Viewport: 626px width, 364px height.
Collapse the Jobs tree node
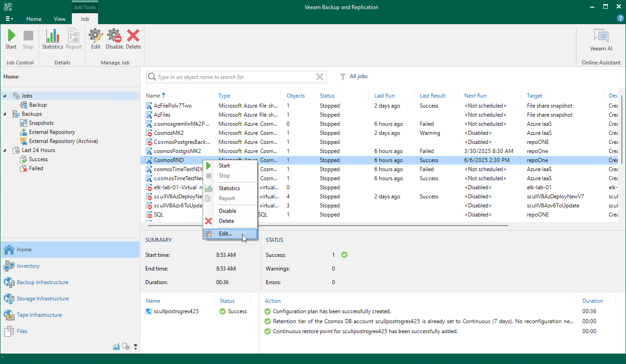[x=5, y=96]
